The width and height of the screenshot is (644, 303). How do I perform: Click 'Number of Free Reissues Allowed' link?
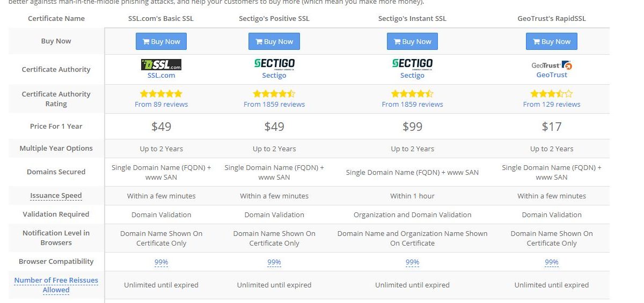(x=56, y=285)
